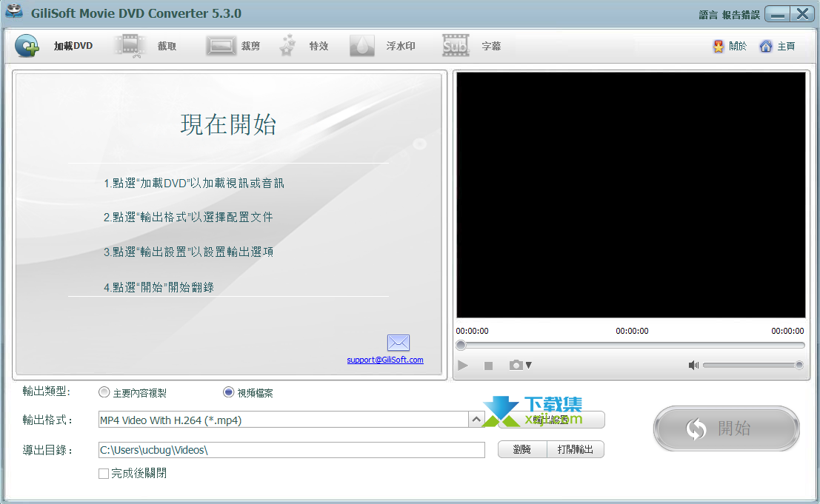Click the black video preview area
This screenshot has width=820, height=504.
point(630,195)
